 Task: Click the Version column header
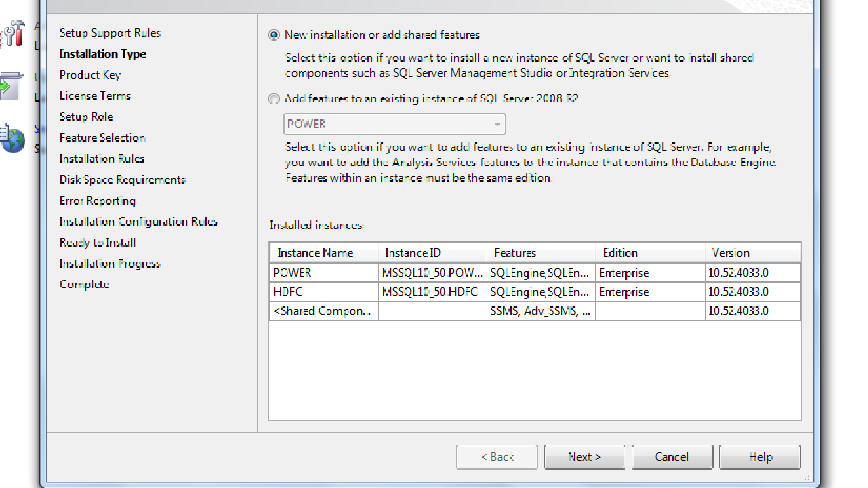(x=753, y=253)
